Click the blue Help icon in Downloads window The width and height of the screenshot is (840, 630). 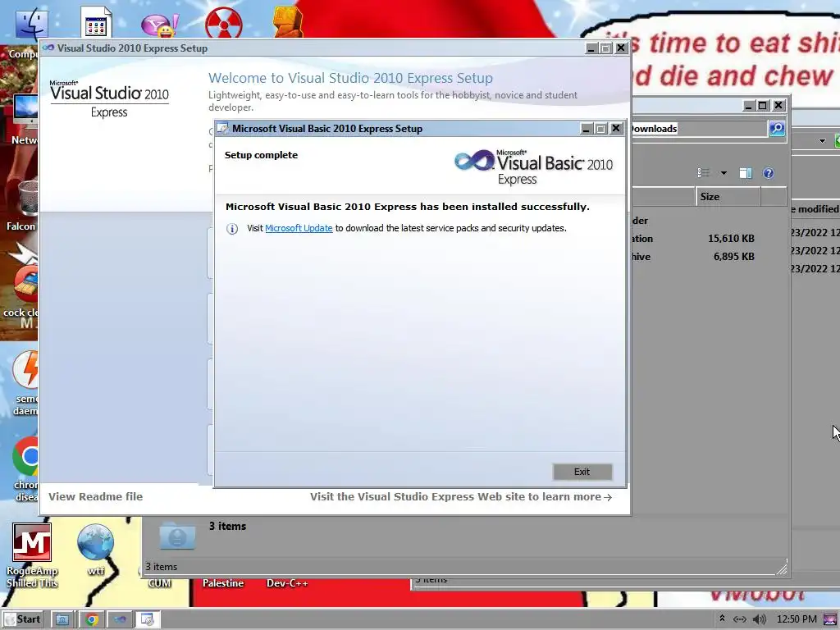pyautogui.click(x=768, y=173)
